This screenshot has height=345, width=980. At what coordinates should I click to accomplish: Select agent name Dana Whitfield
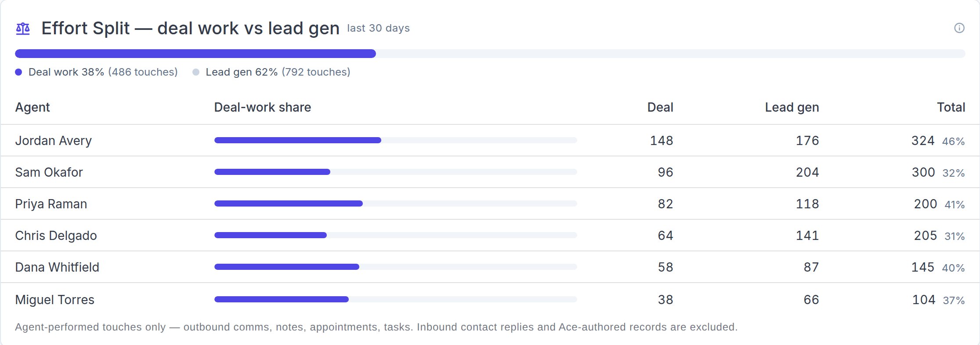[x=57, y=267]
